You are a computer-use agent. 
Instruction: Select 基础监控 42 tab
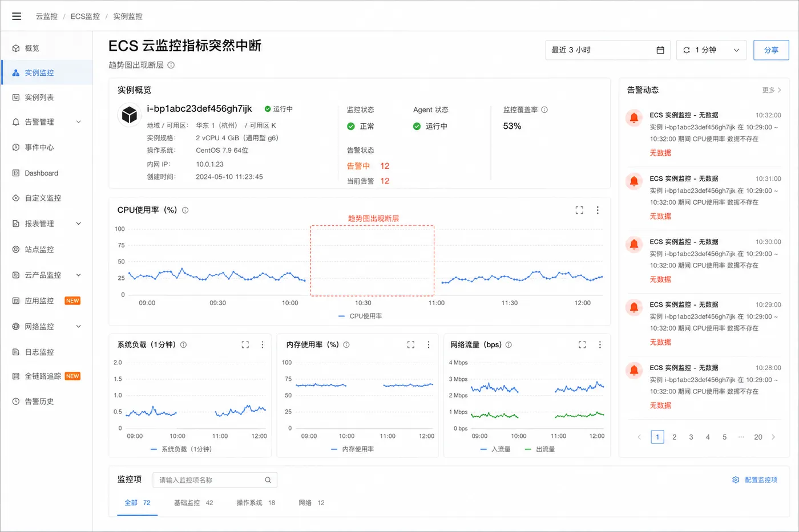tap(193, 503)
